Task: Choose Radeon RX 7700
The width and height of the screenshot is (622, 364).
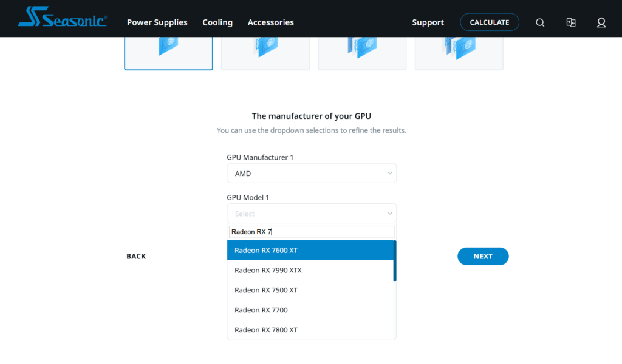Action: point(310,310)
